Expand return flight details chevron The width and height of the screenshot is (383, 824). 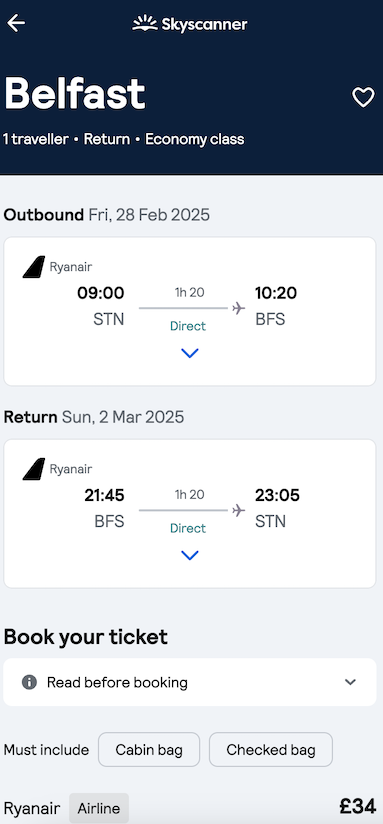point(189,555)
